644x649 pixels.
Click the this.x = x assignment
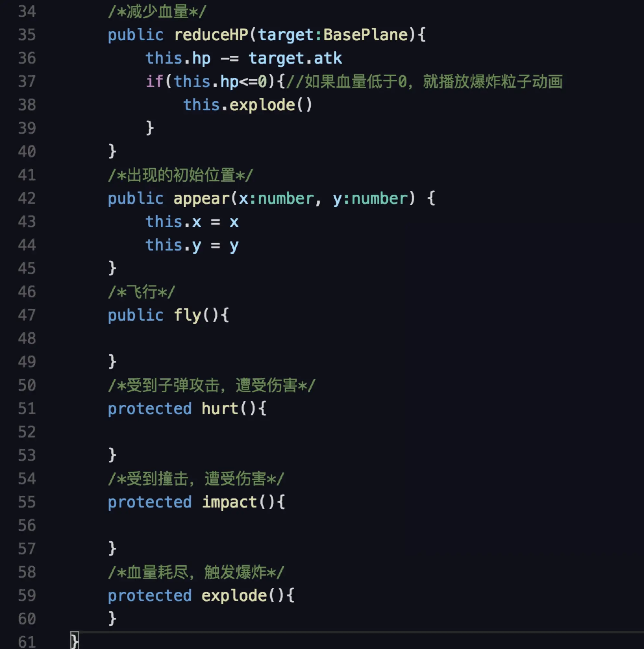pyautogui.click(x=192, y=222)
